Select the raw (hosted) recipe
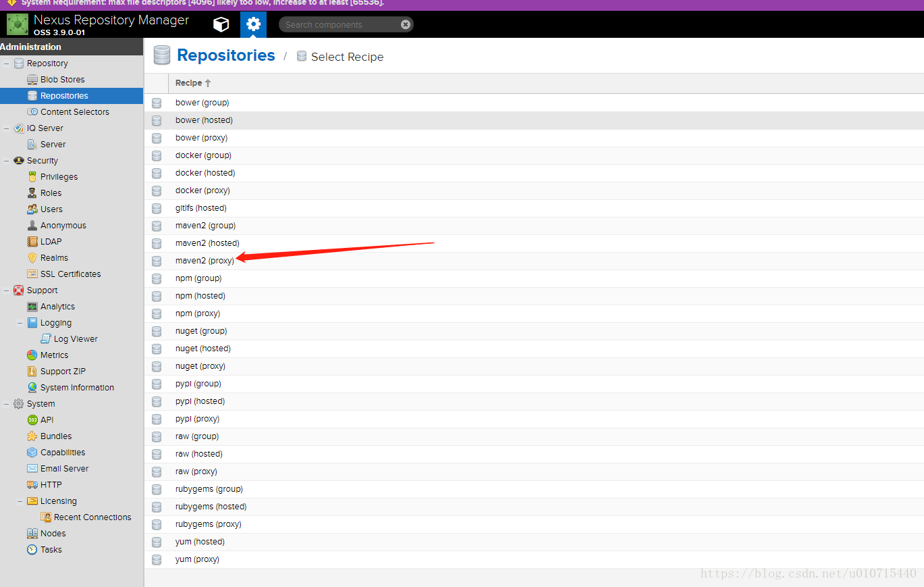 click(x=534, y=454)
